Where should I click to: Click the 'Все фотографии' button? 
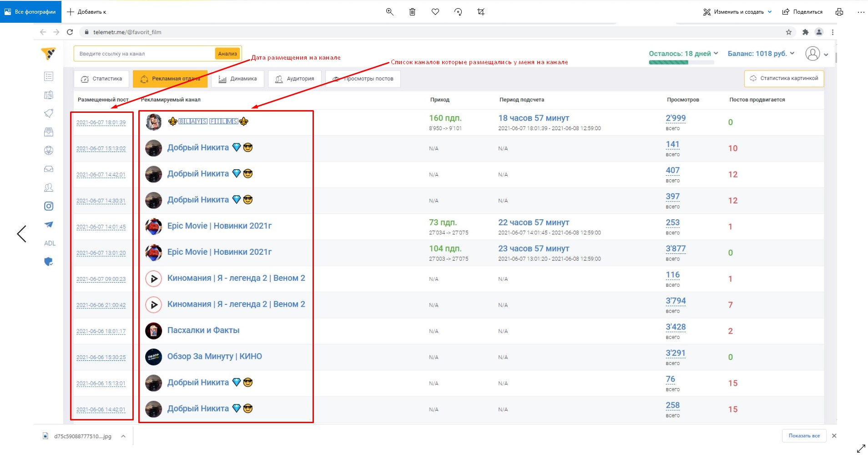pyautogui.click(x=30, y=12)
